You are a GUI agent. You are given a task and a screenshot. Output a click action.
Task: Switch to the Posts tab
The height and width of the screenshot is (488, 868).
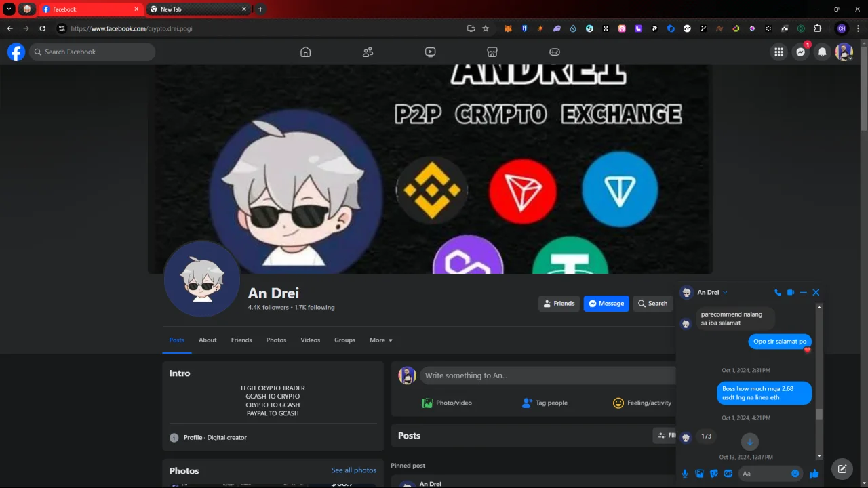[x=177, y=340]
